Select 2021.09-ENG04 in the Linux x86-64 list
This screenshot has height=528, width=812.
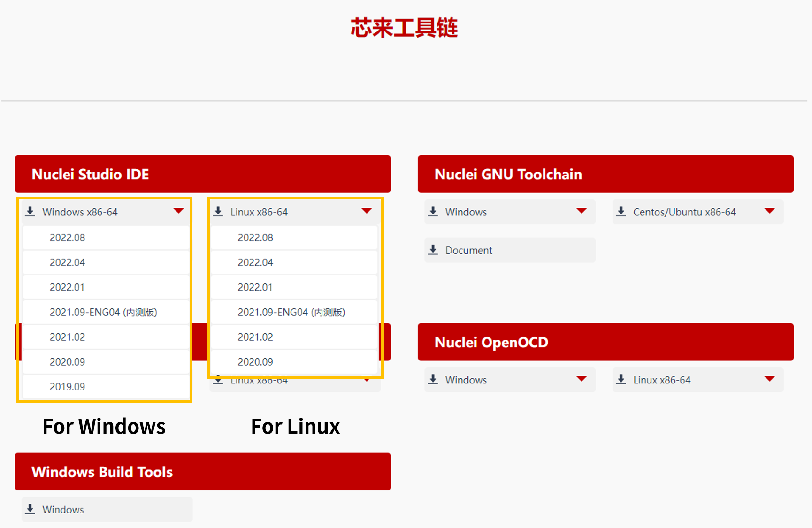294,312
